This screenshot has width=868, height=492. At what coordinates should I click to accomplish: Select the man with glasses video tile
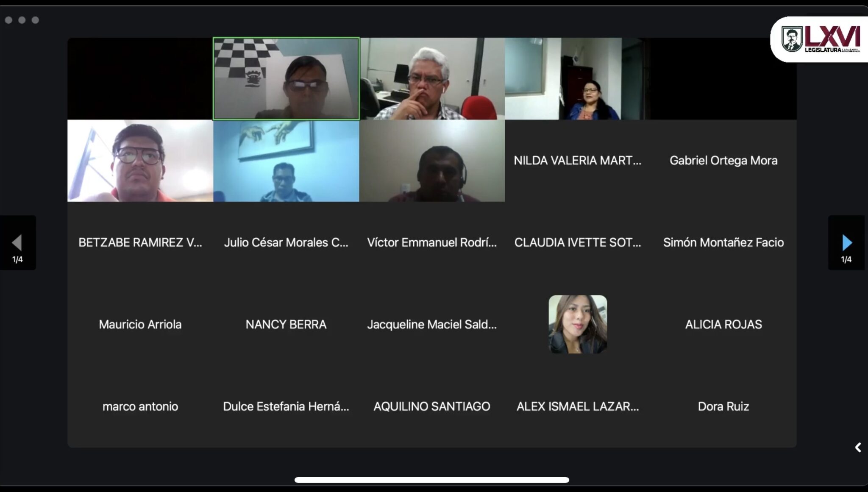(140, 161)
